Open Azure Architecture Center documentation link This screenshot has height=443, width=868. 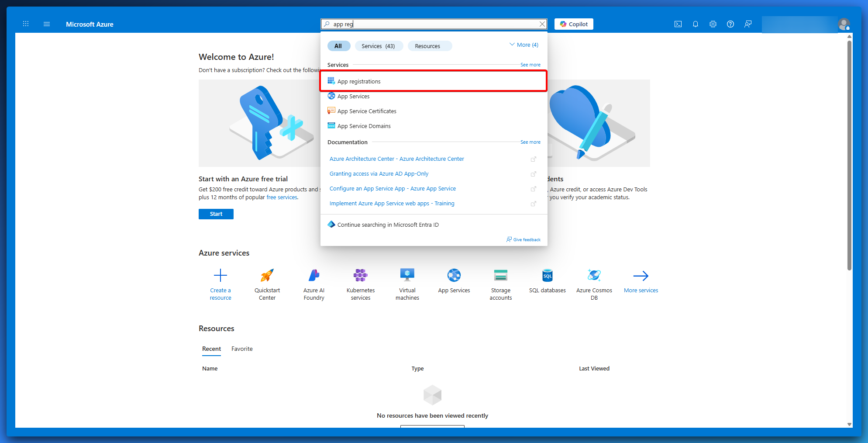click(396, 159)
